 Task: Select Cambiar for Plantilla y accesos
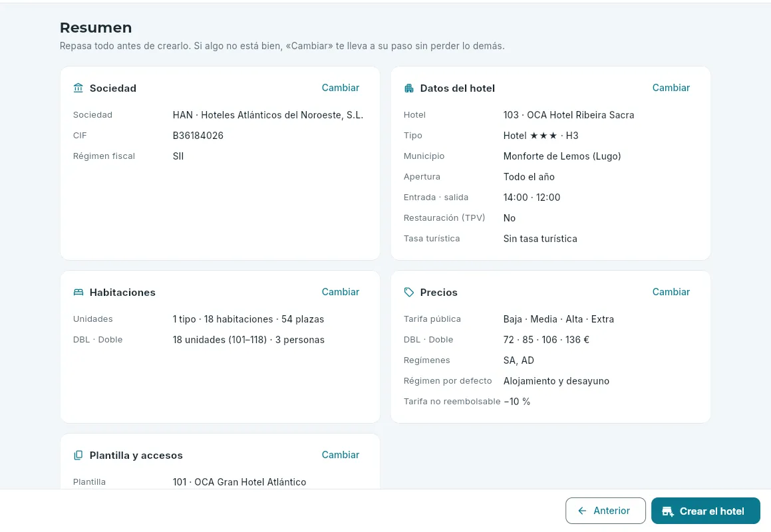tap(340, 455)
